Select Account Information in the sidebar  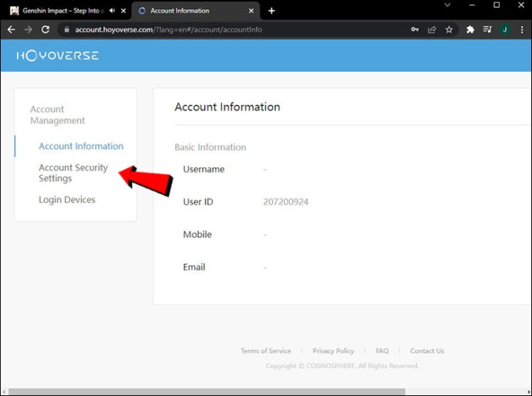(81, 146)
